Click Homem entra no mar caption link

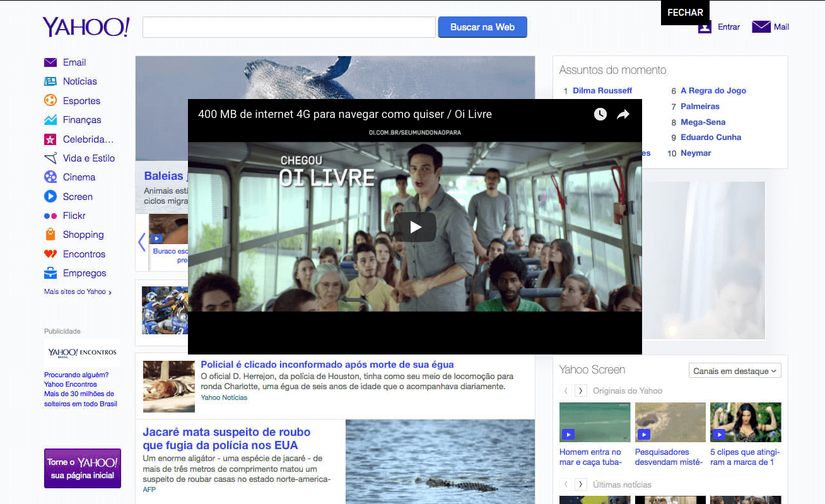[591, 457]
